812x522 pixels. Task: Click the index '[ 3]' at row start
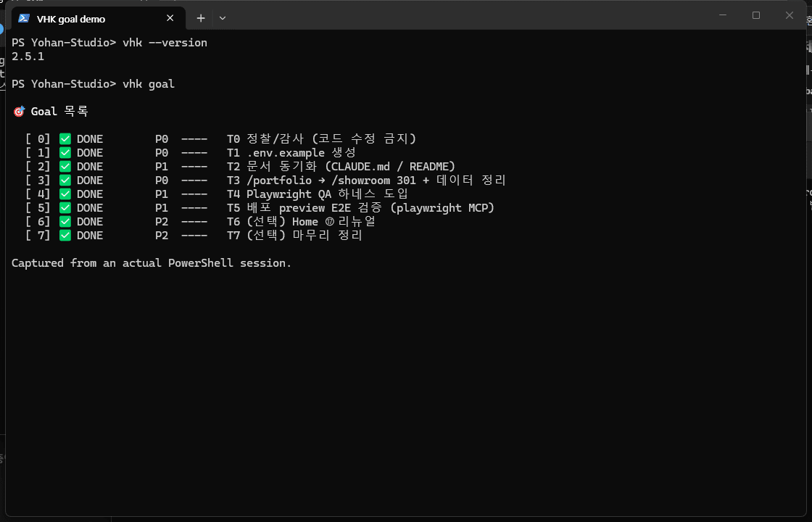[x=38, y=181]
